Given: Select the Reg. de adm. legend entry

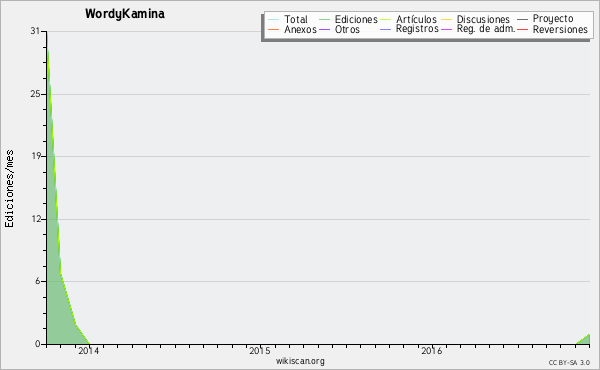Looking at the screenshot, I should [x=486, y=29].
